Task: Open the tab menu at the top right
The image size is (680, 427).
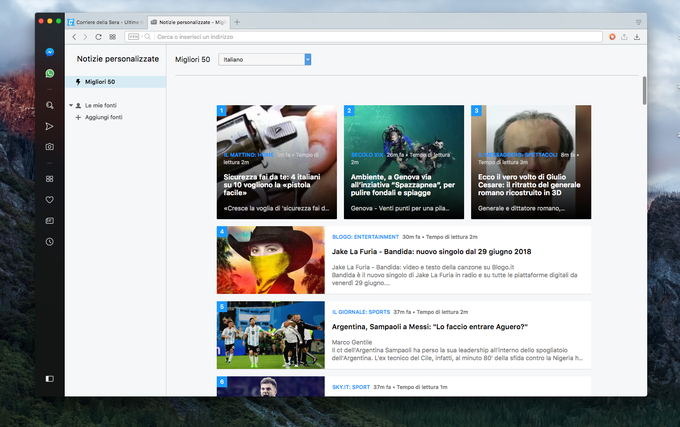Action: coord(638,22)
